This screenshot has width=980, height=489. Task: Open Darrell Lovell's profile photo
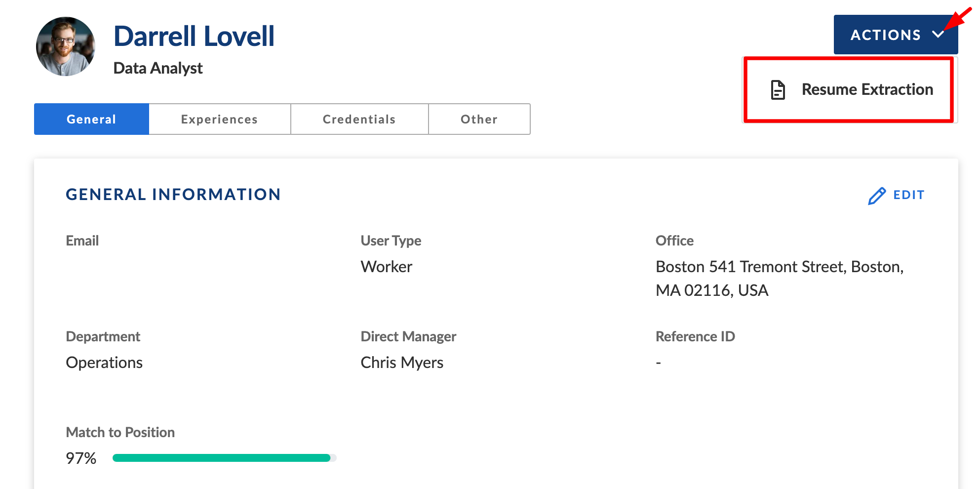(x=66, y=46)
